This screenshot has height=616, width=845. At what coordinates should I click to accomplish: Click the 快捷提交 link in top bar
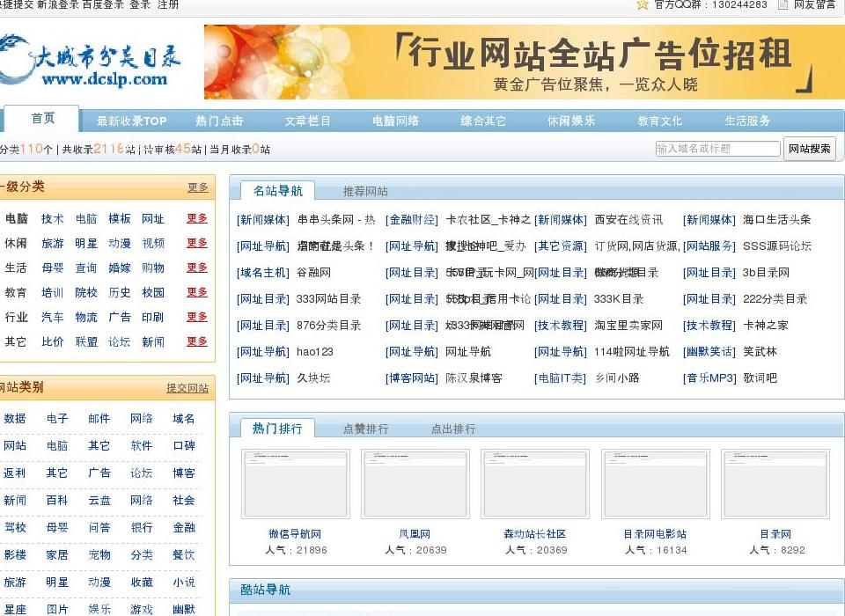point(16,5)
